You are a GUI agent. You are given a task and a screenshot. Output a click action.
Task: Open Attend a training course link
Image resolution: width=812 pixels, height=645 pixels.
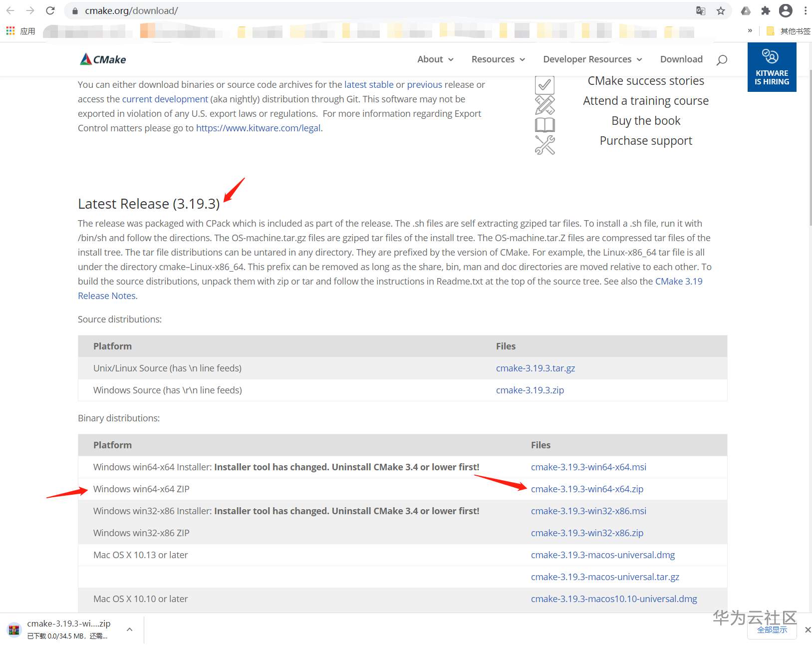pyautogui.click(x=646, y=101)
